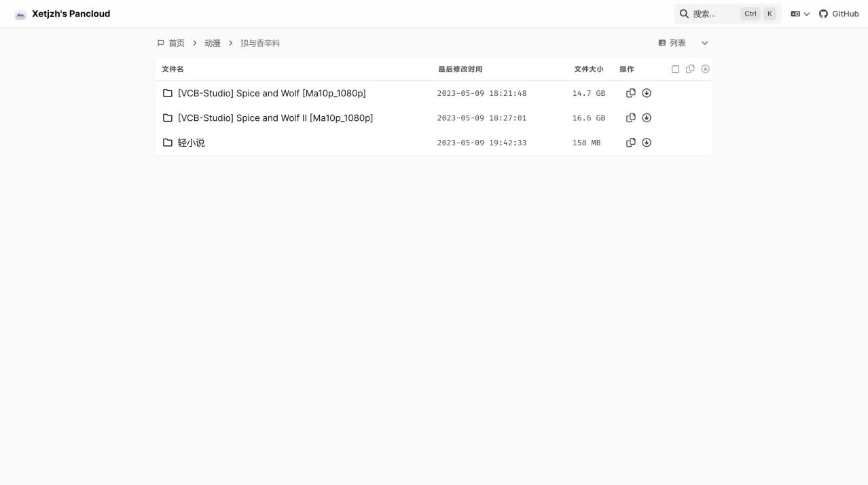Open the GitHub link
Screen dimensions: 868x485
coord(839,14)
